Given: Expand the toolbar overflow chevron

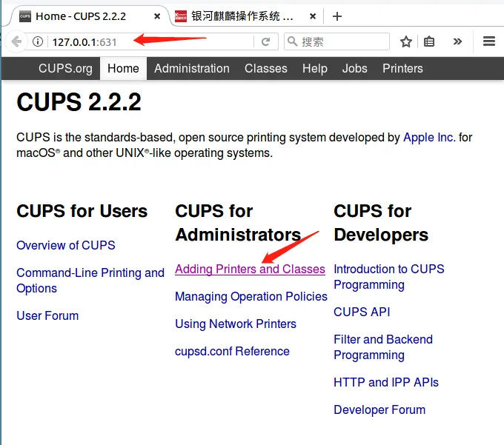Looking at the screenshot, I should (457, 42).
